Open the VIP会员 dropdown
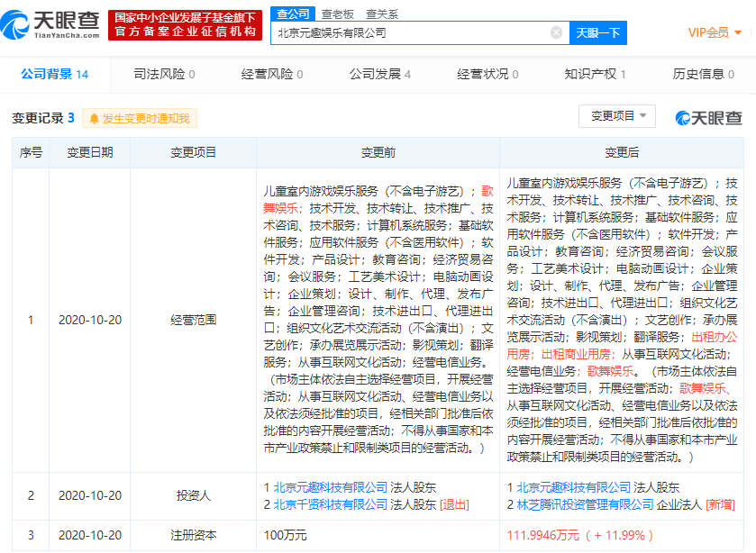The width and height of the screenshot is (756, 553). click(714, 32)
